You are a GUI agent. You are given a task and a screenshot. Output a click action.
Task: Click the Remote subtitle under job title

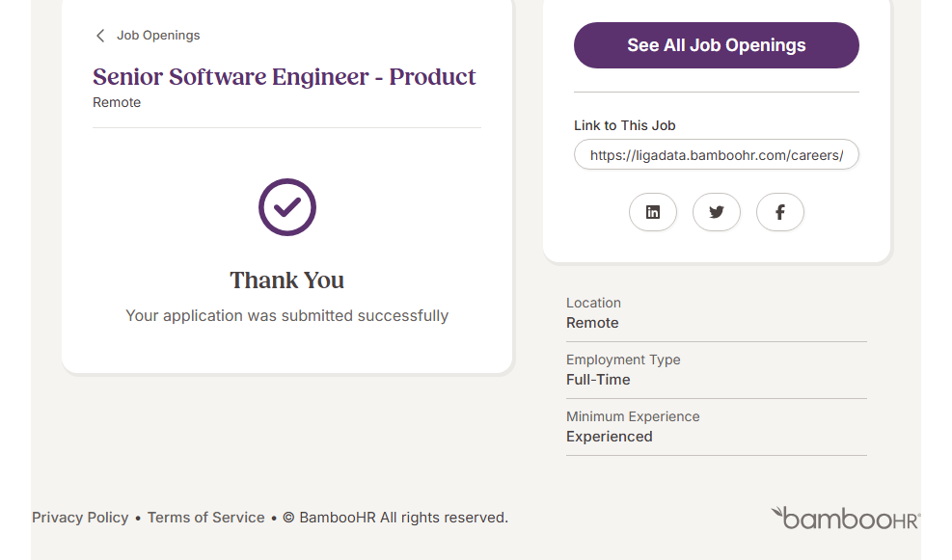(x=117, y=102)
